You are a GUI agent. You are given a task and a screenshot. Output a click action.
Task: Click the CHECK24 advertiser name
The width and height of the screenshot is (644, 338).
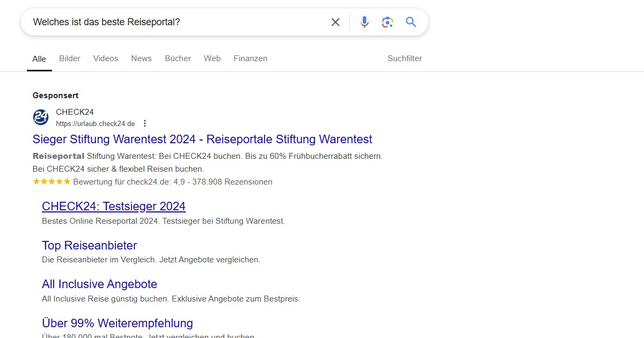pos(75,112)
